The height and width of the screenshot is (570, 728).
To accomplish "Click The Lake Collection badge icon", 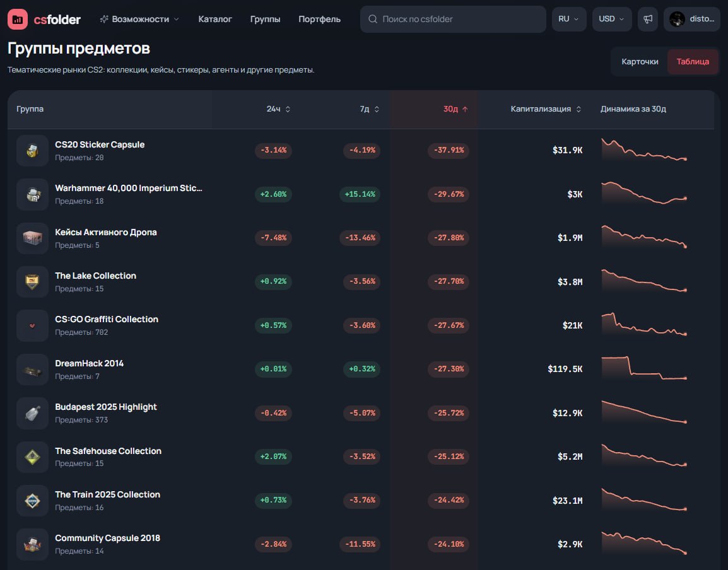I will (33, 282).
